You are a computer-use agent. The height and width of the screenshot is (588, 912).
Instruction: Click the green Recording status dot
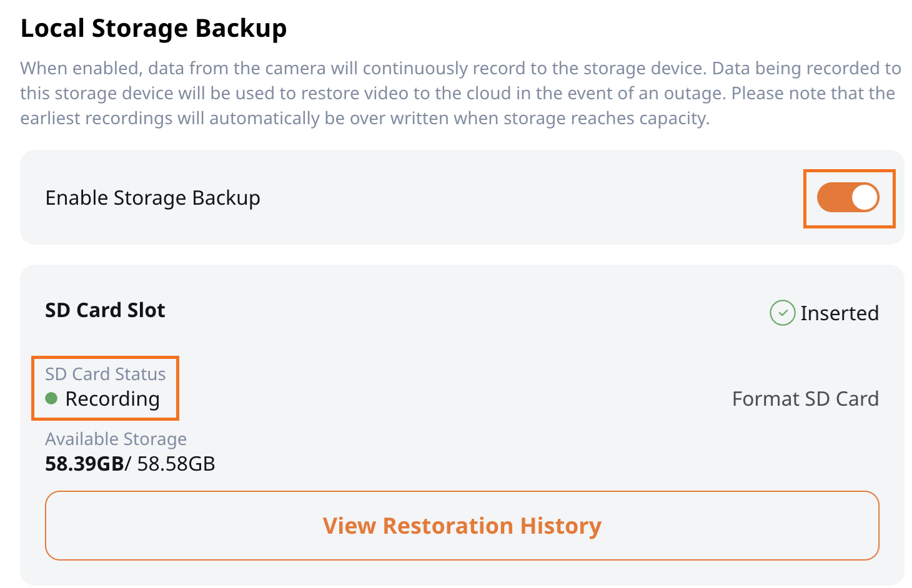[x=52, y=398]
